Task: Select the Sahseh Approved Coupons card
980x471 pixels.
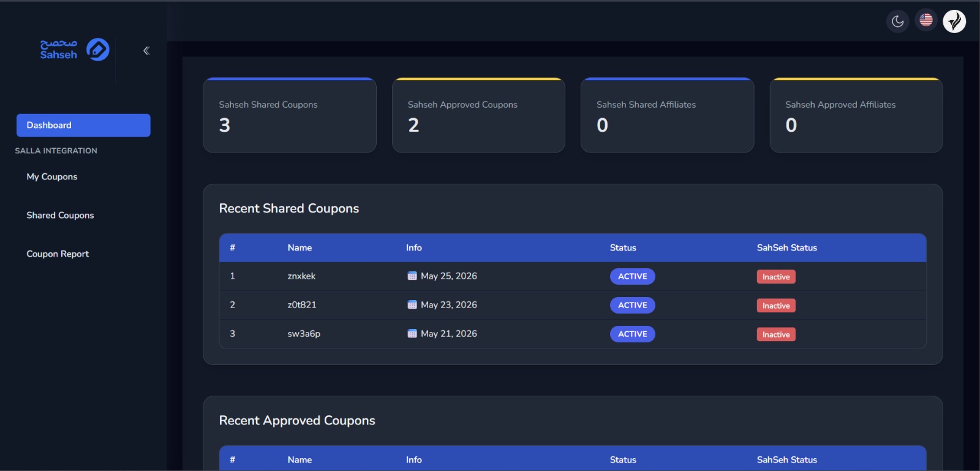Action: (478, 115)
